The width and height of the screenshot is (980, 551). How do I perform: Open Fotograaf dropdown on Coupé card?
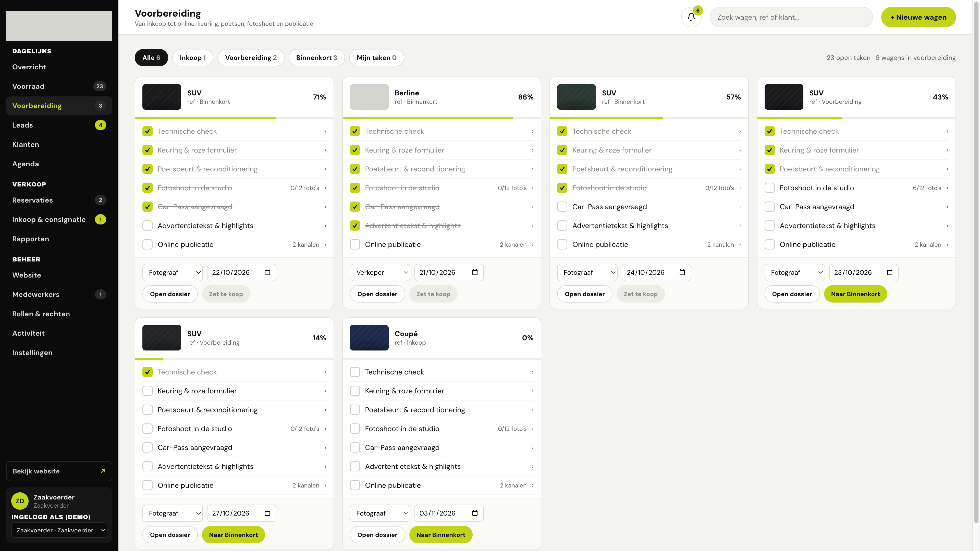pos(380,513)
